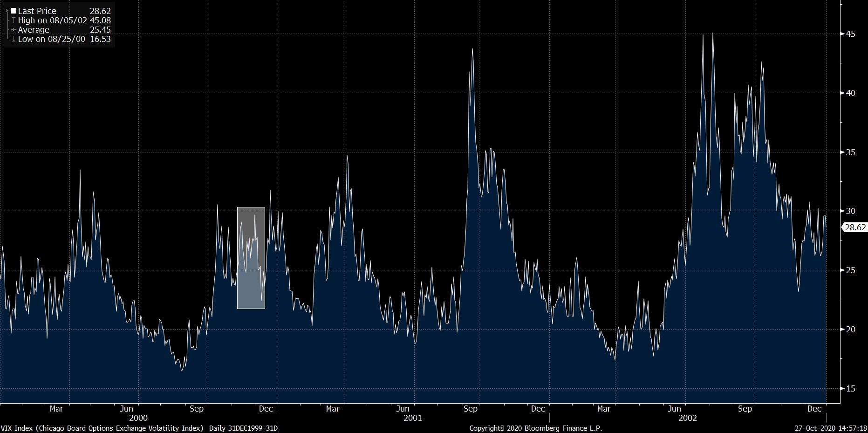This screenshot has height=433, width=868.
Task: Click the 20 tick on price axis
Action: click(x=851, y=329)
